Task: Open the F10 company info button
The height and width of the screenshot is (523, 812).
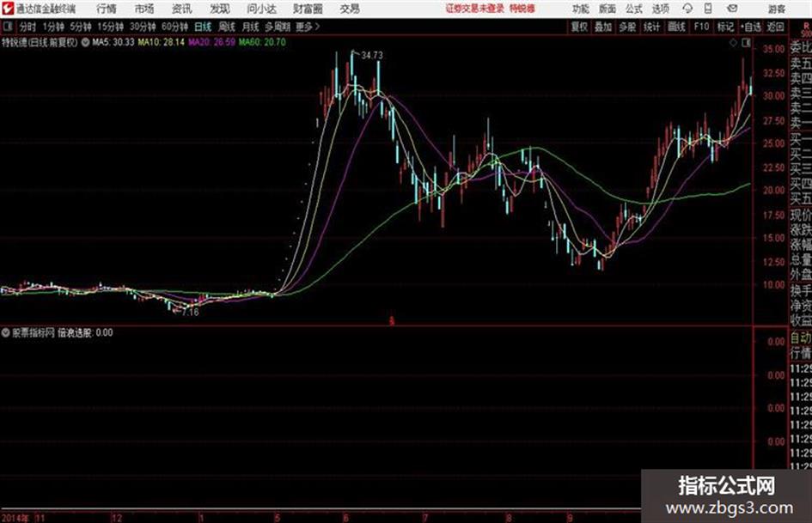Action: click(701, 27)
